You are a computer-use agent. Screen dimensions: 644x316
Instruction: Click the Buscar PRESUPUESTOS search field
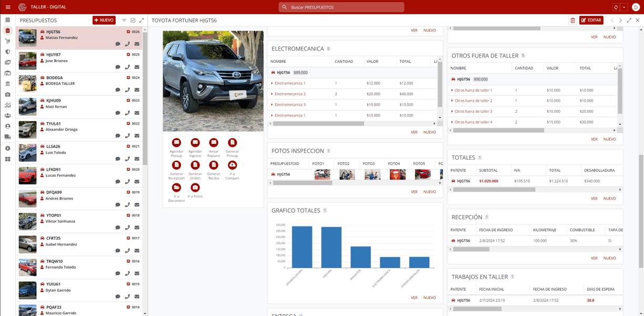coord(341,7)
